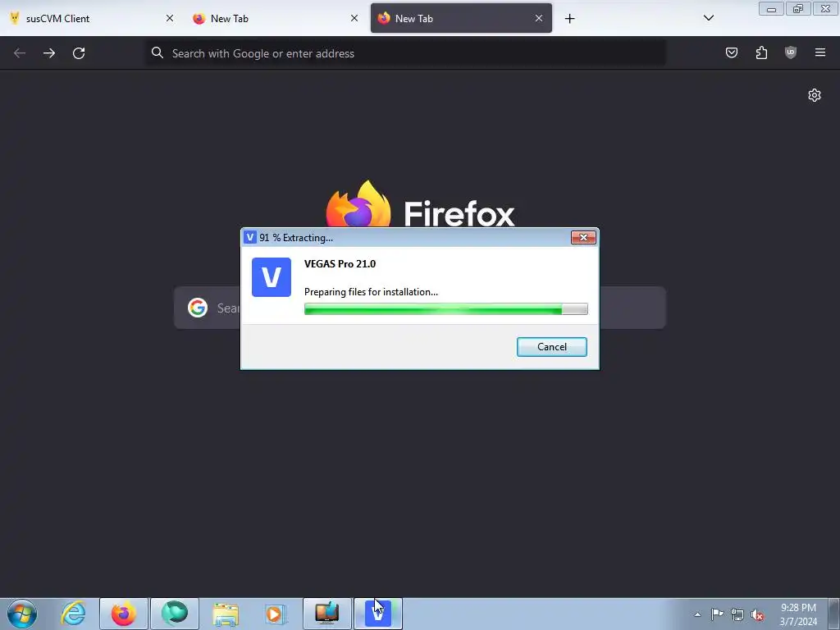Open the 9:28 PM clock and date
The height and width of the screenshot is (630, 840).
(x=798, y=614)
